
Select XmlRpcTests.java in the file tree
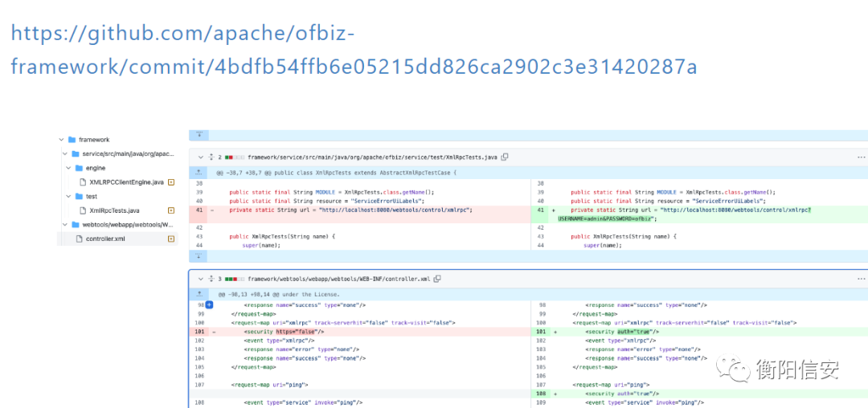click(x=115, y=210)
